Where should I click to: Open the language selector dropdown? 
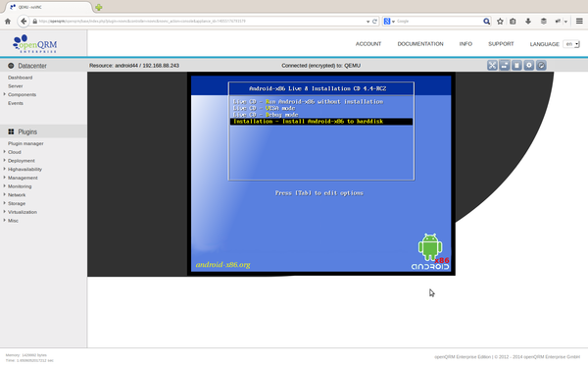click(x=571, y=44)
